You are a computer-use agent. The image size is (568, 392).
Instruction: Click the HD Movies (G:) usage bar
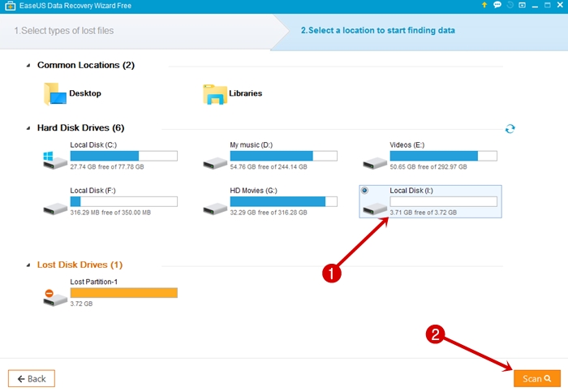[284, 201]
